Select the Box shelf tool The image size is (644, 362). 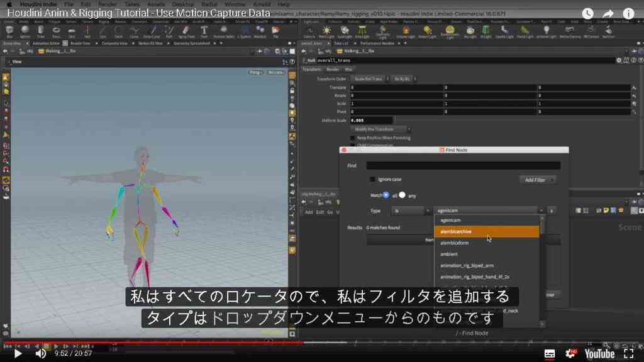tap(9, 31)
